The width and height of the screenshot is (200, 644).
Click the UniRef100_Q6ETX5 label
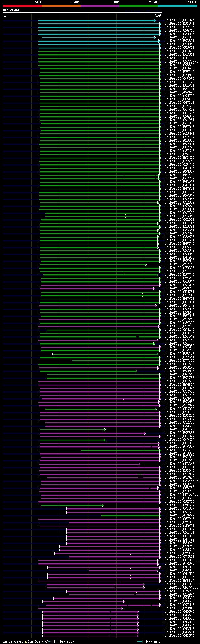tap(179, 223)
